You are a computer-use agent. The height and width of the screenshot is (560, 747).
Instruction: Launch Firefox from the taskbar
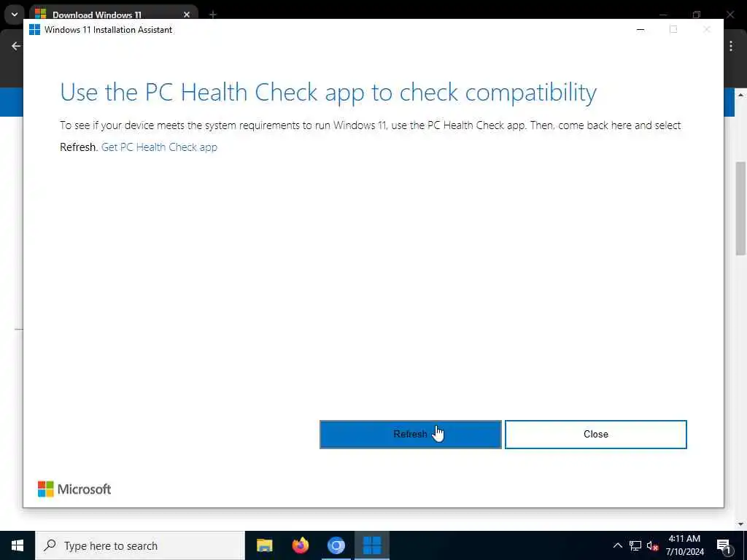(x=300, y=545)
